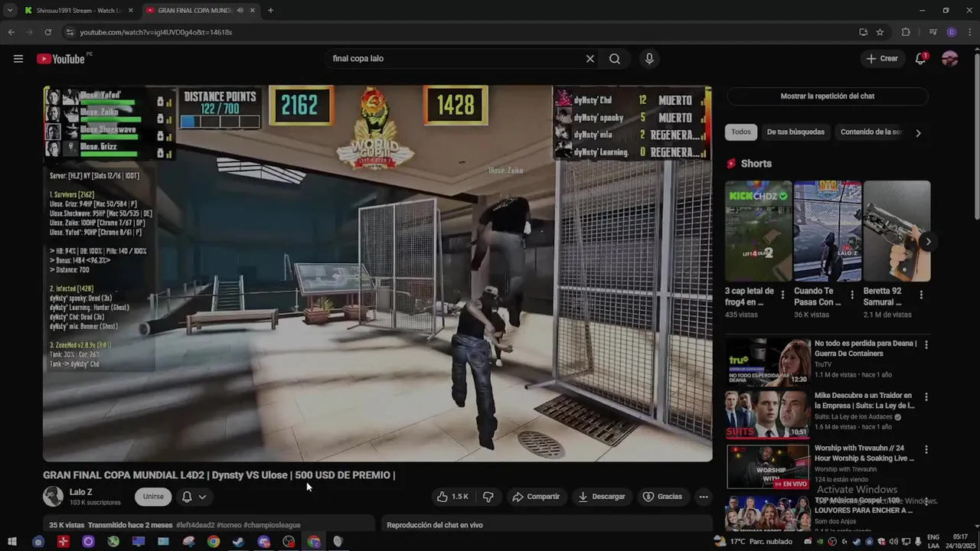Open the YouTube hamburger guide menu
980x551 pixels.
[18, 59]
